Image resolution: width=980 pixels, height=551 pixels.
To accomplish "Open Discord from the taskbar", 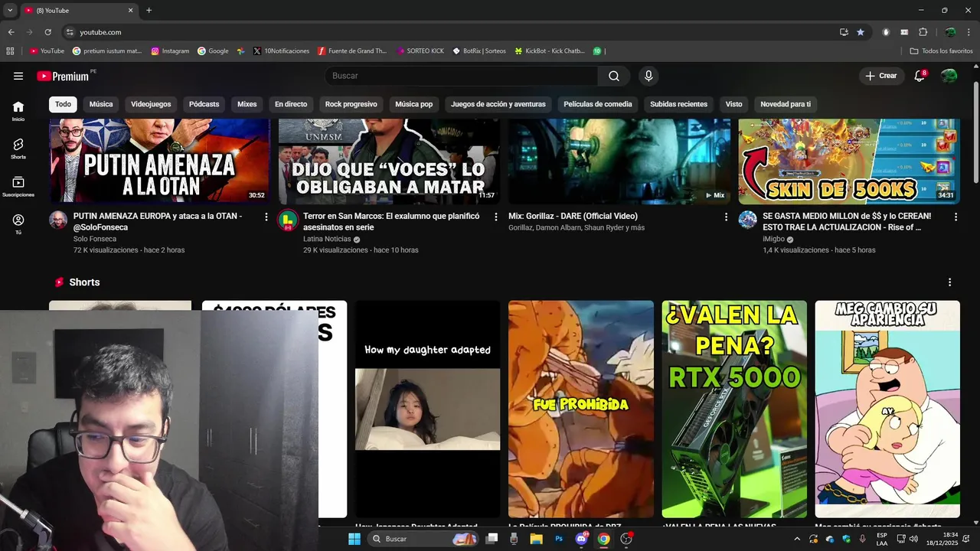I will (581, 539).
